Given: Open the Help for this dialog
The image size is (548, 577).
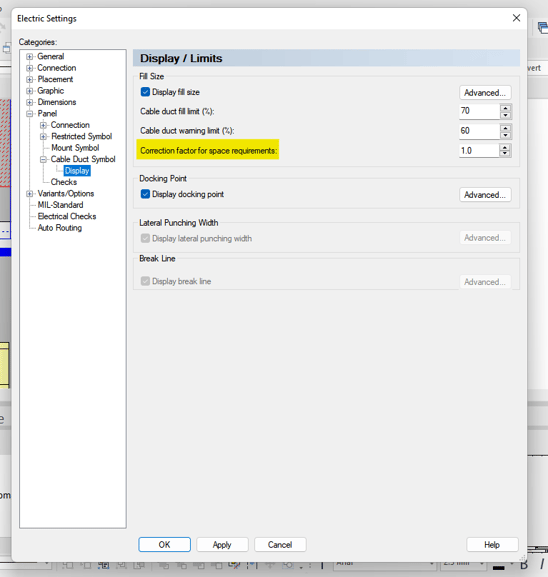Looking at the screenshot, I should (492, 545).
